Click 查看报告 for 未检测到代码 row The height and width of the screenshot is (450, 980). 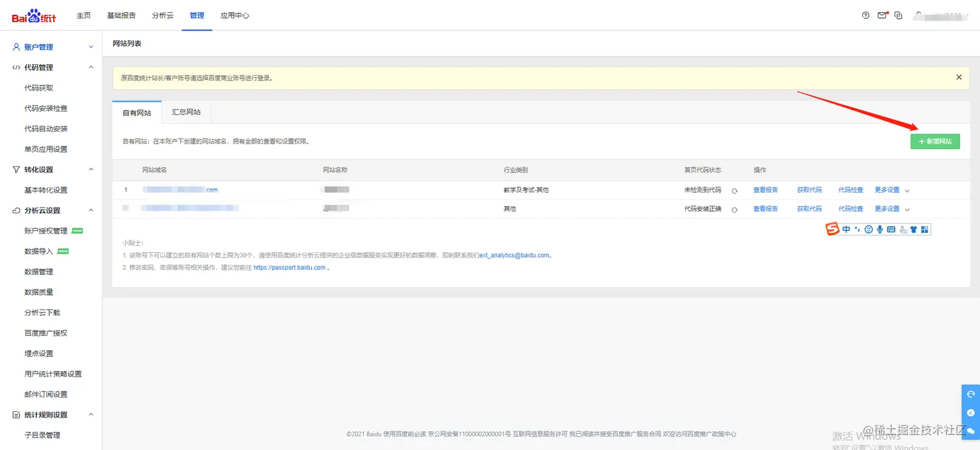coord(765,190)
